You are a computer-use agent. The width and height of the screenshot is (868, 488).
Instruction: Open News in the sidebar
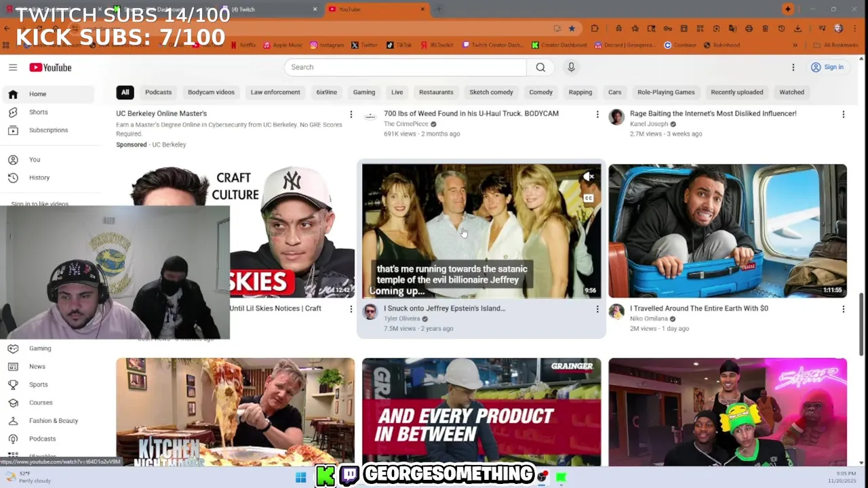click(x=49, y=367)
